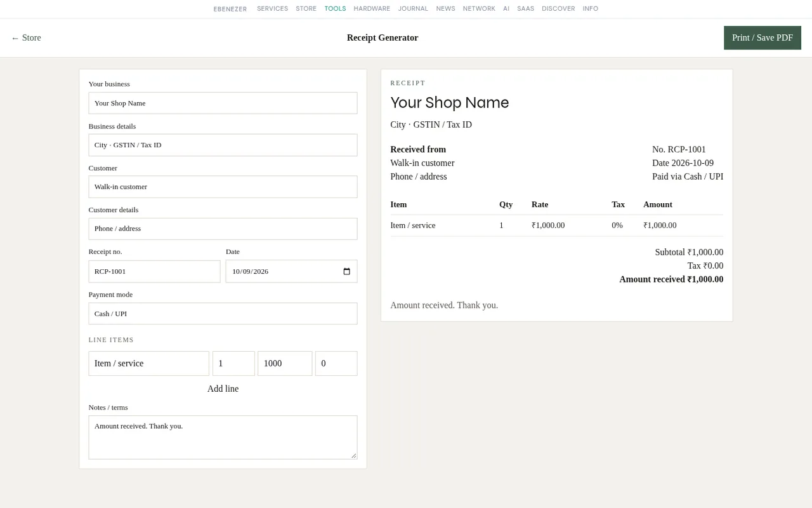
Task: Open the Discover nav item
Action: [x=558, y=9]
